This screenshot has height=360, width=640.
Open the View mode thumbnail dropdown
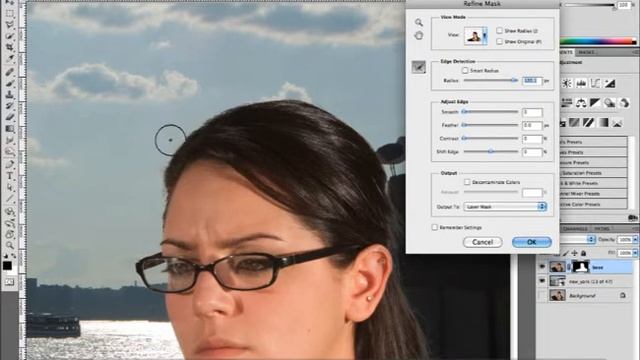[484, 36]
